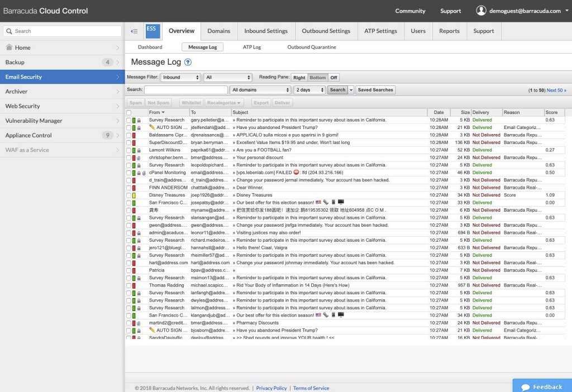Open the demoguest account menu arrow
This screenshot has width=572, height=392.
567,11
